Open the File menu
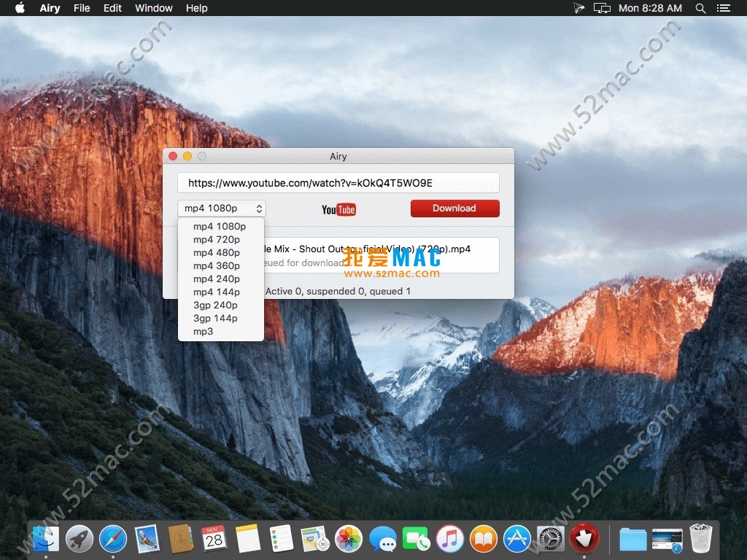 pos(82,8)
